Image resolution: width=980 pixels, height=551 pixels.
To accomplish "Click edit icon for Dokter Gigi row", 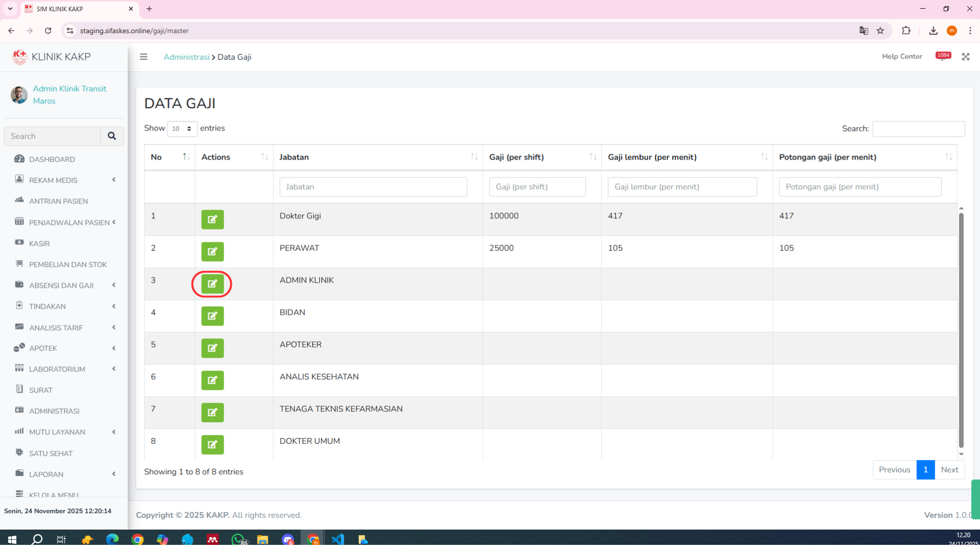I will click(x=212, y=219).
